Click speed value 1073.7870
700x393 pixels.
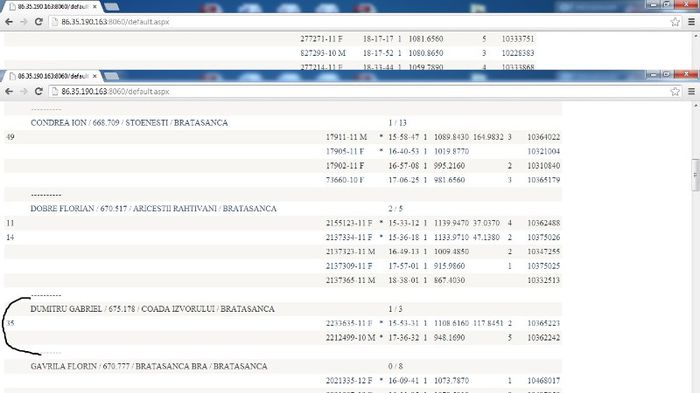point(451,380)
